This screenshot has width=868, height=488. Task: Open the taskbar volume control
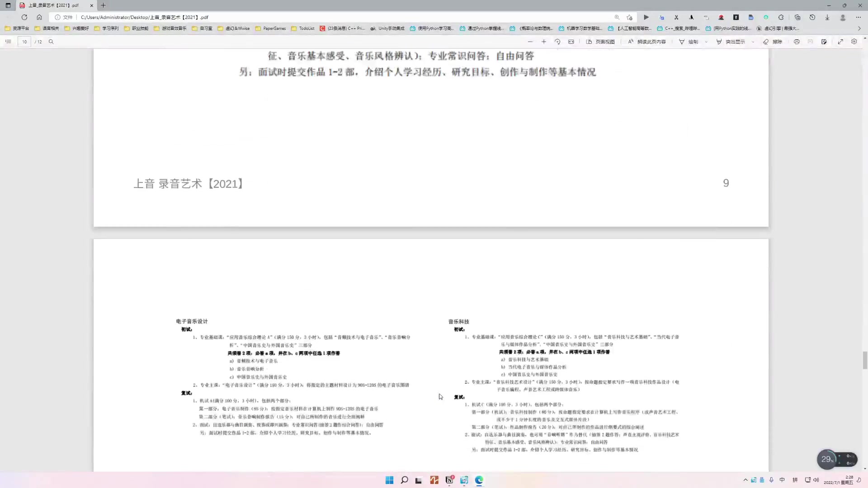coord(816,480)
